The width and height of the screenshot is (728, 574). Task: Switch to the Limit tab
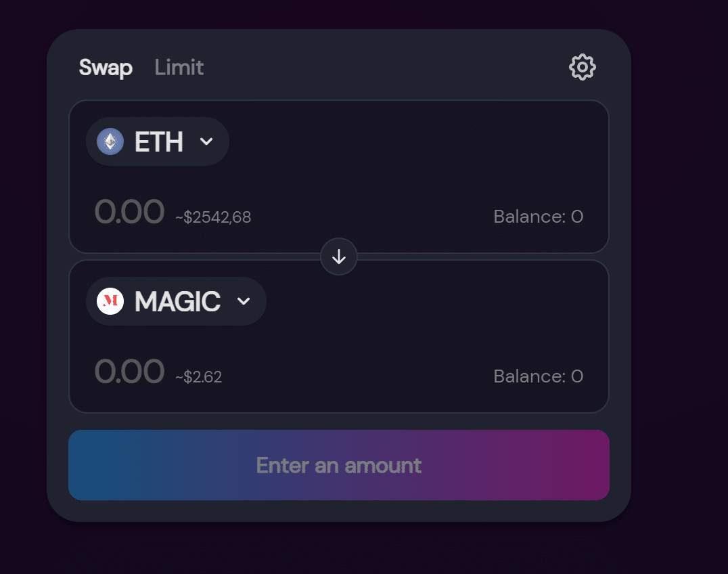click(179, 67)
